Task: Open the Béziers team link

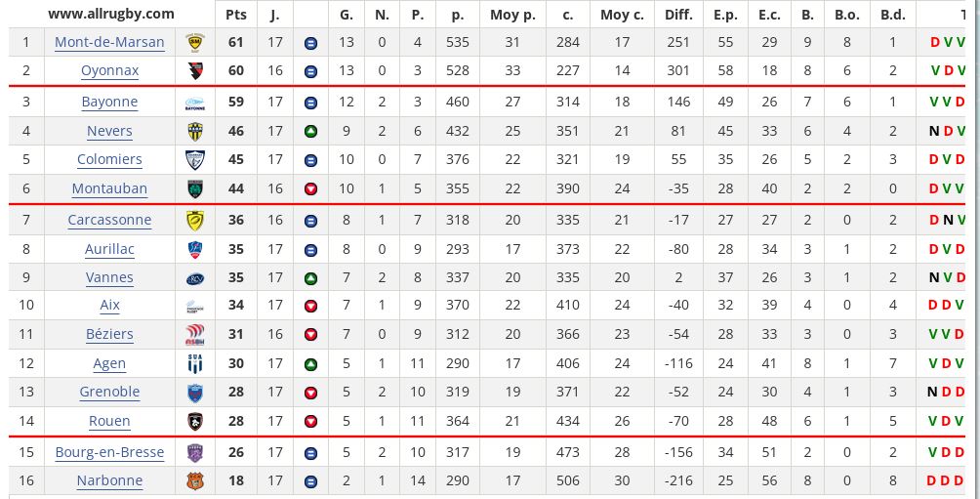Action: [x=109, y=334]
